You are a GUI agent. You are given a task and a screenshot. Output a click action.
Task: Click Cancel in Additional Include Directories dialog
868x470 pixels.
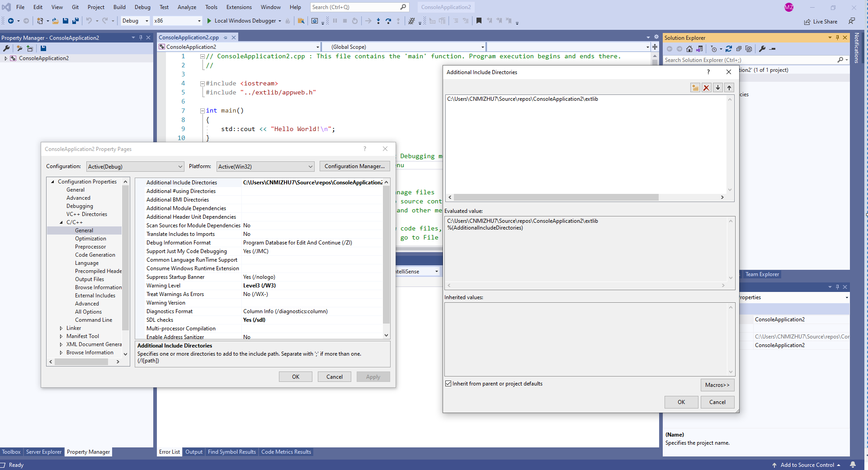pyautogui.click(x=717, y=402)
